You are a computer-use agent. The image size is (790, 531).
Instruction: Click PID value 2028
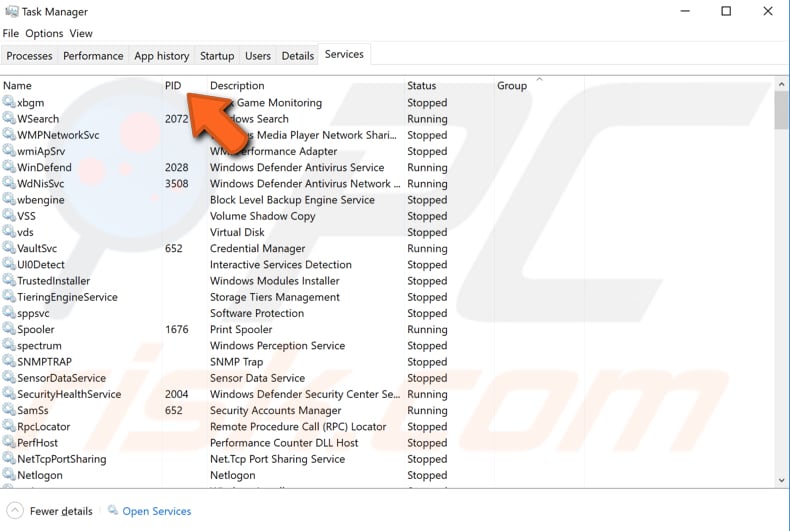(177, 167)
